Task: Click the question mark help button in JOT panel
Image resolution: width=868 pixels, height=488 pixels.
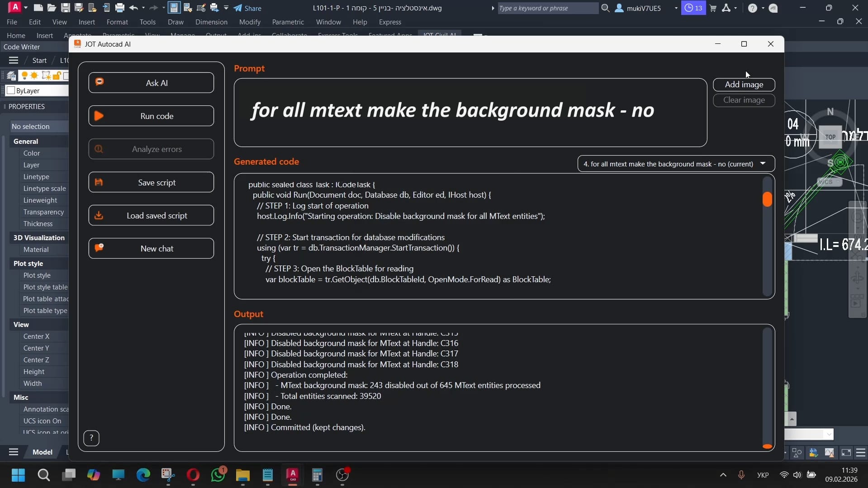Action: (x=91, y=438)
